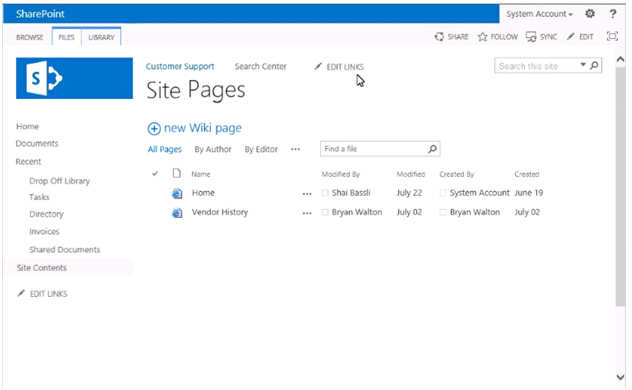
Task: Open the Drop Off Library link
Action: click(60, 181)
